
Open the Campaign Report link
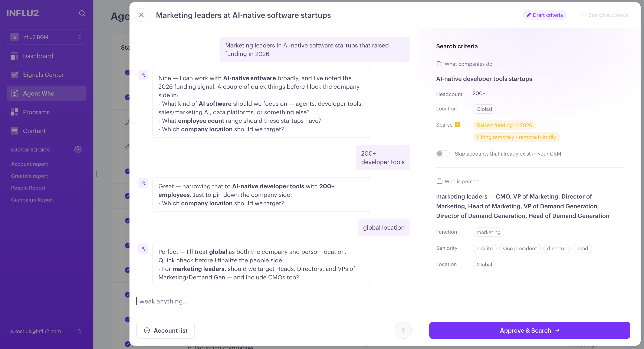33,200
